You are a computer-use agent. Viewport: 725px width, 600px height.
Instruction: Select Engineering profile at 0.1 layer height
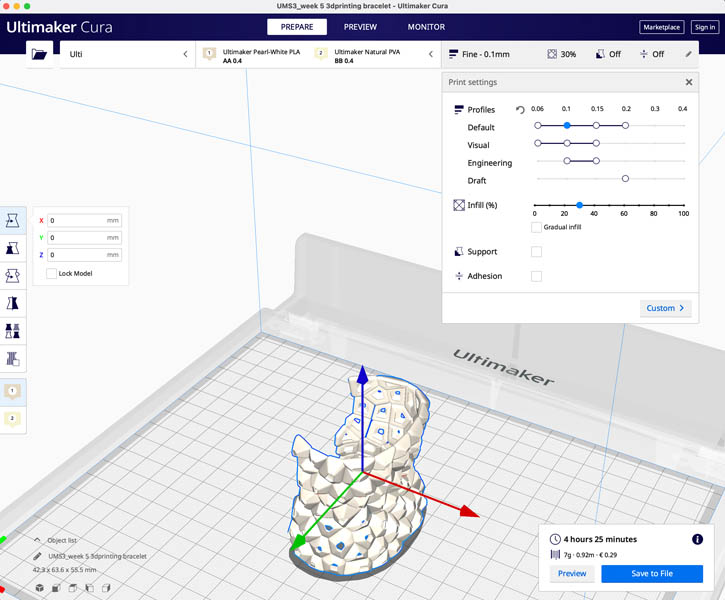(x=567, y=161)
